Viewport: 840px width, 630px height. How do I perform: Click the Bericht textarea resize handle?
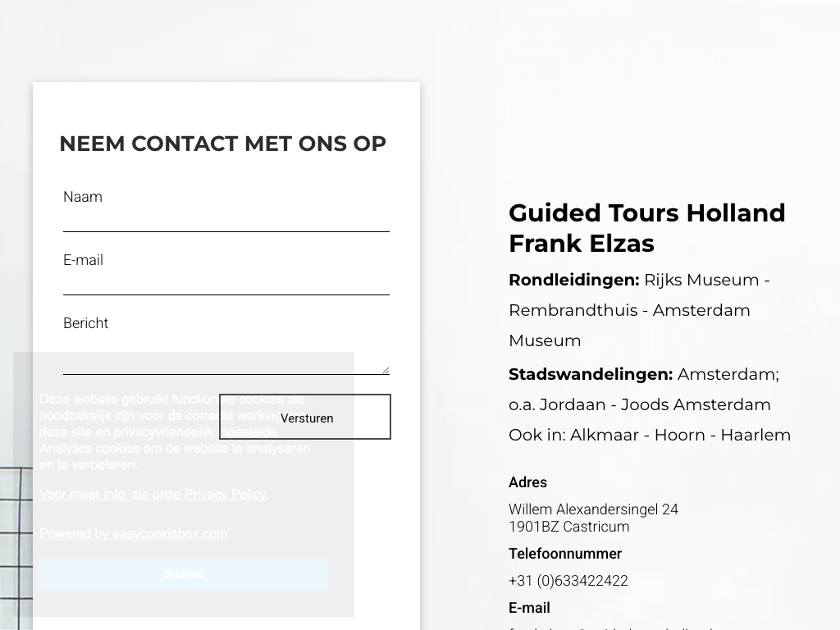[386, 370]
